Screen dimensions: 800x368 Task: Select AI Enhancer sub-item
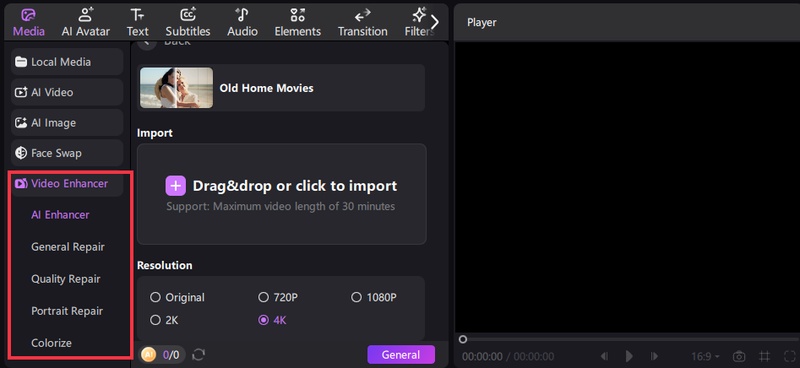click(60, 215)
